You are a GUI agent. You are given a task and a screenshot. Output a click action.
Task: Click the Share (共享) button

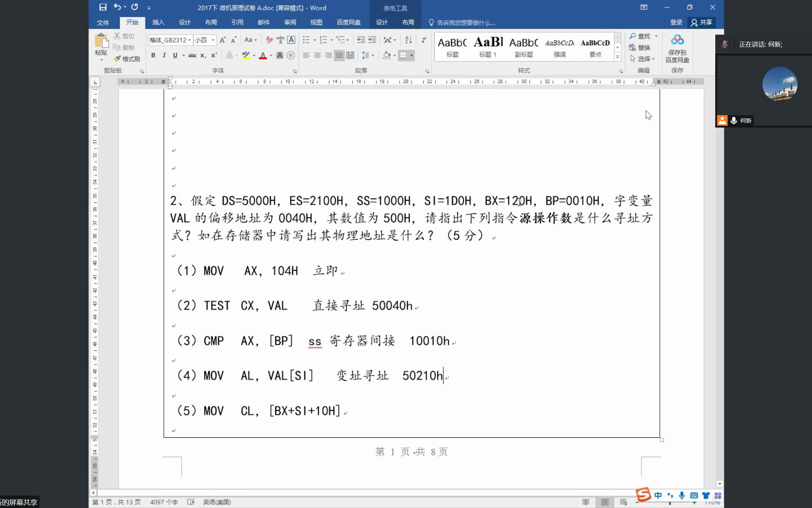702,22
